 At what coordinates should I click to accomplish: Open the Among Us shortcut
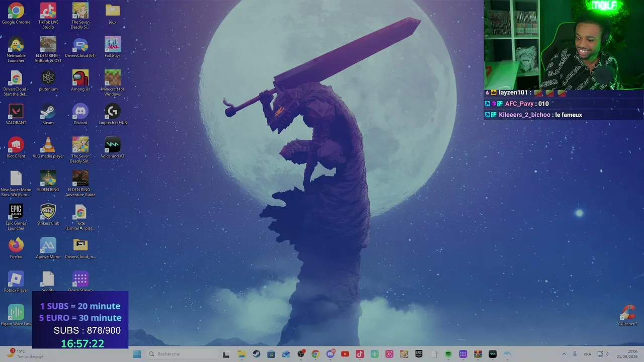point(80,81)
